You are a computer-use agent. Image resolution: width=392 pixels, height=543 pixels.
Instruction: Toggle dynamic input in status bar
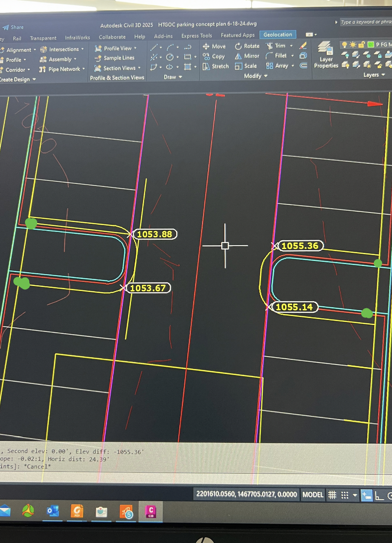click(x=366, y=495)
